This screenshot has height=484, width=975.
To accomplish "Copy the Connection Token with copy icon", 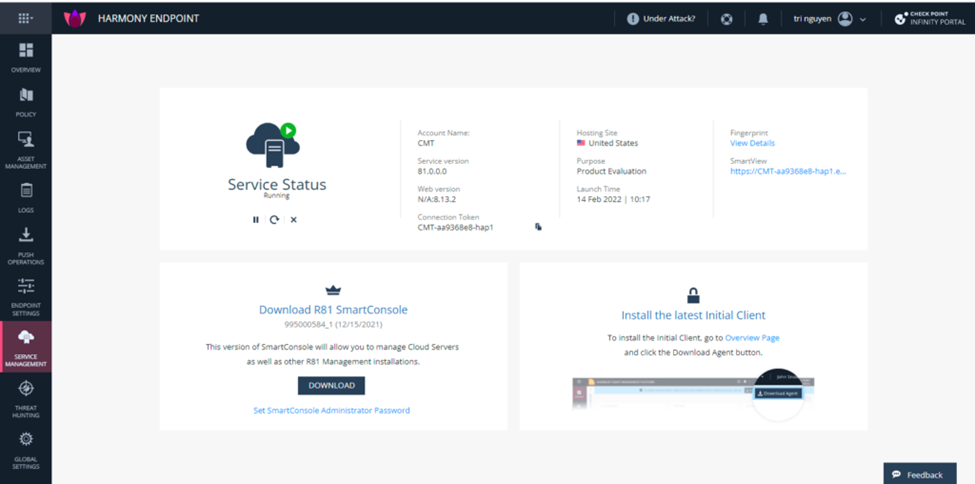I will [x=538, y=227].
